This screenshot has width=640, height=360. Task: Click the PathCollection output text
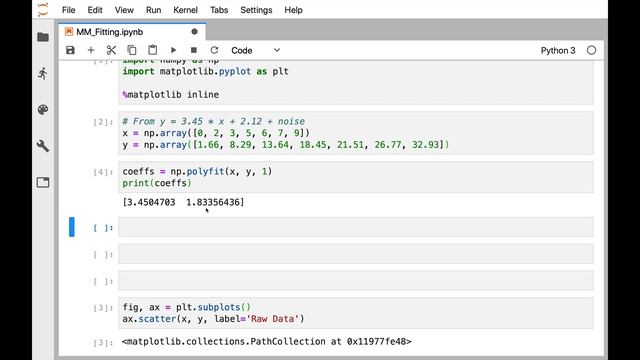(x=267, y=342)
